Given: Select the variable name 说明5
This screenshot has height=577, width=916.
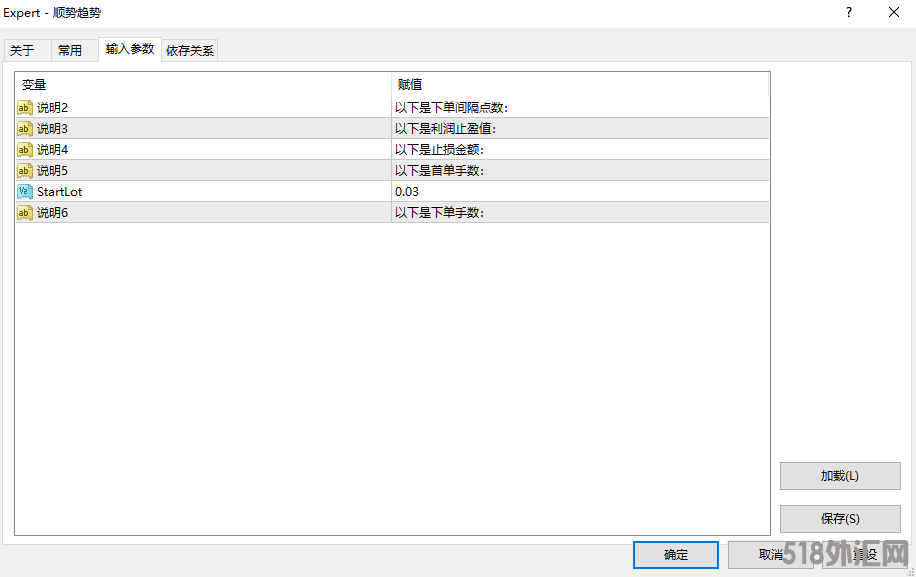Looking at the screenshot, I should click(x=53, y=171).
